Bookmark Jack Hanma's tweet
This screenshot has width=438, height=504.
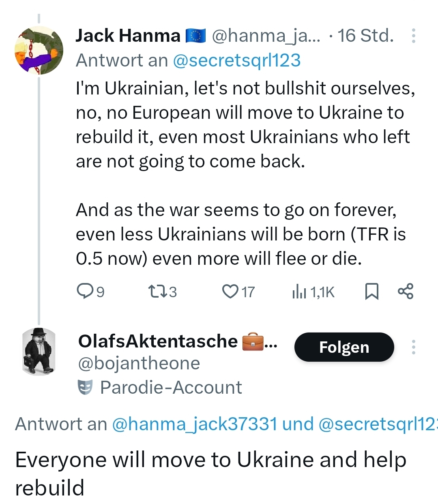pos(371,291)
